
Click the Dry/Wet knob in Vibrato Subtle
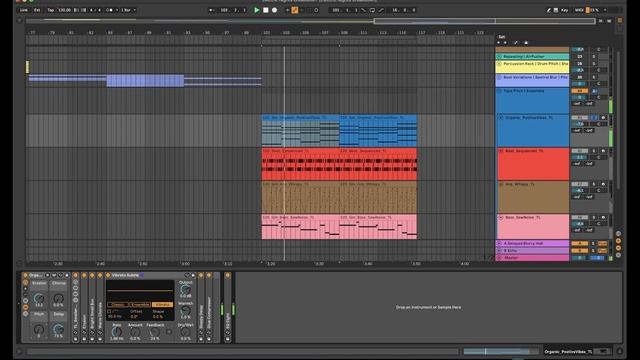point(185,332)
